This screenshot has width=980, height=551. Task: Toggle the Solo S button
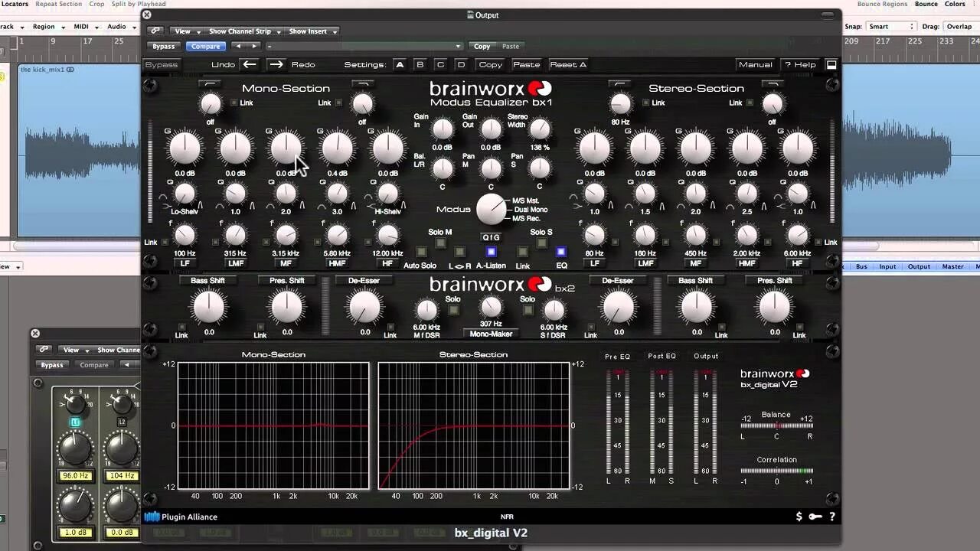point(541,243)
